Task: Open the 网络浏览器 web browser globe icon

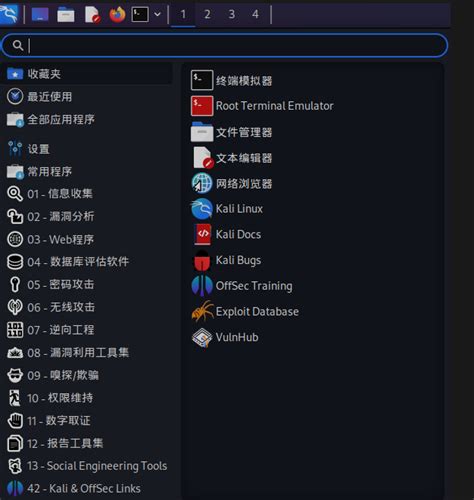Action: 202,183
